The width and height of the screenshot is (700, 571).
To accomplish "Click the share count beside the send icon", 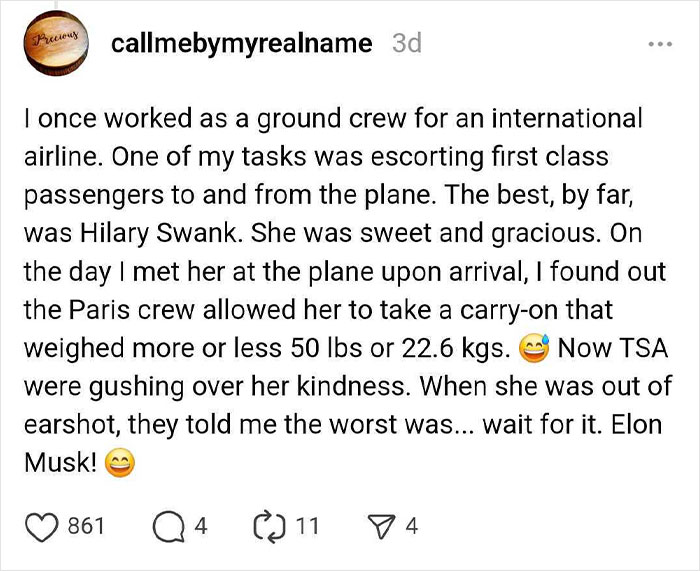I will pos(411,525).
